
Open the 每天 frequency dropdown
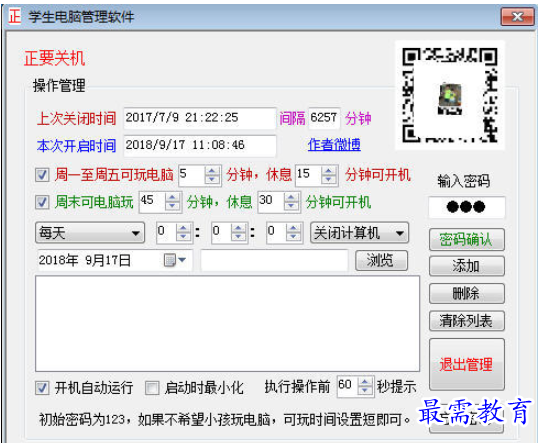coord(90,233)
